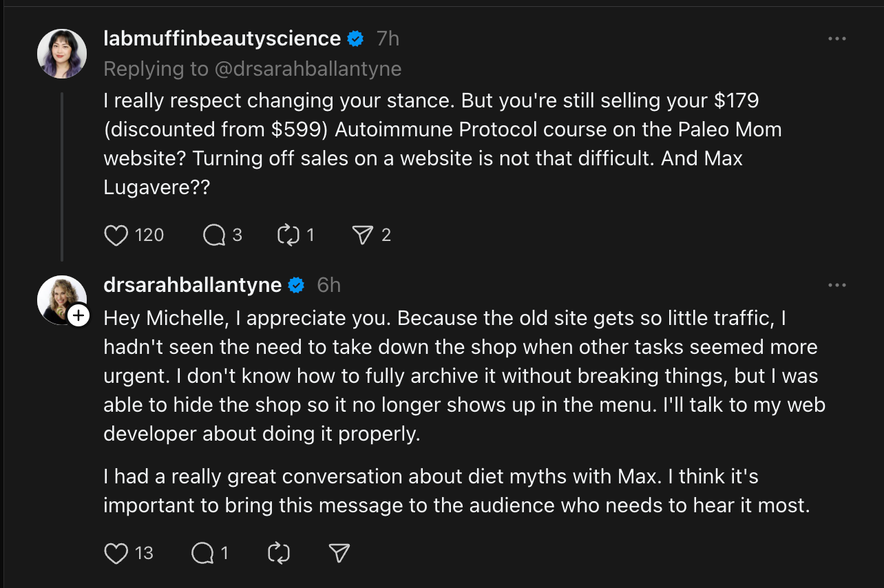Follow drsarahballantyne via plus badge
The height and width of the screenshot is (588, 884).
[78, 315]
